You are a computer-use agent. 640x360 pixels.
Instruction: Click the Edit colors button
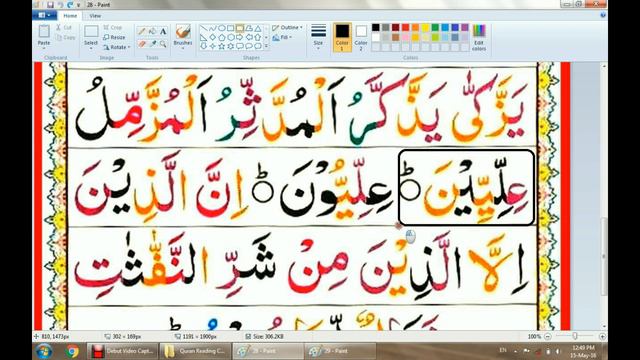click(x=479, y=38)
